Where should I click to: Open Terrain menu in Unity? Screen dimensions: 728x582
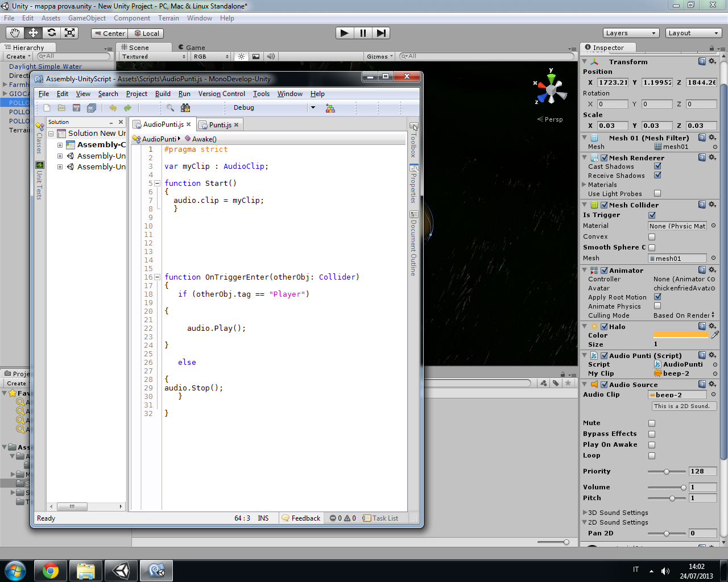(x=168, y=18)
